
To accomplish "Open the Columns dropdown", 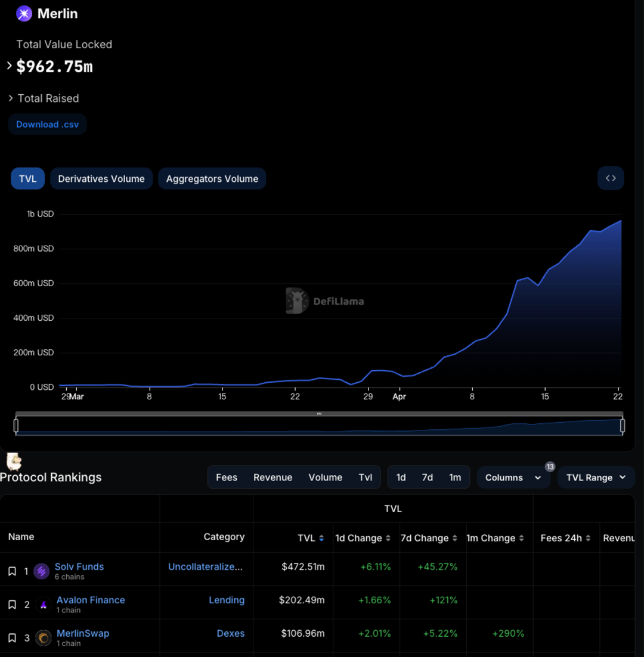I will (x=513, y=477).
